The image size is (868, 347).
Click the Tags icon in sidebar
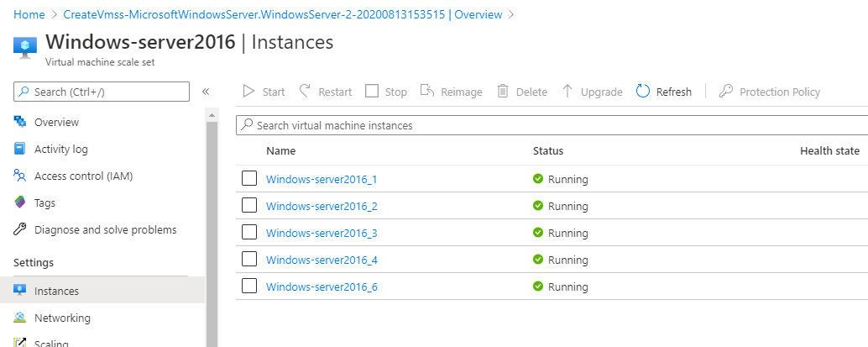pos(20,202)
